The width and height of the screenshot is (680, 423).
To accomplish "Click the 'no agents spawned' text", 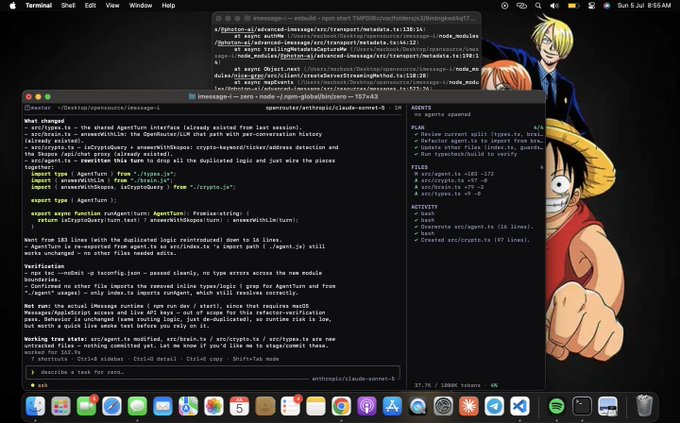I will pos(442,115).
